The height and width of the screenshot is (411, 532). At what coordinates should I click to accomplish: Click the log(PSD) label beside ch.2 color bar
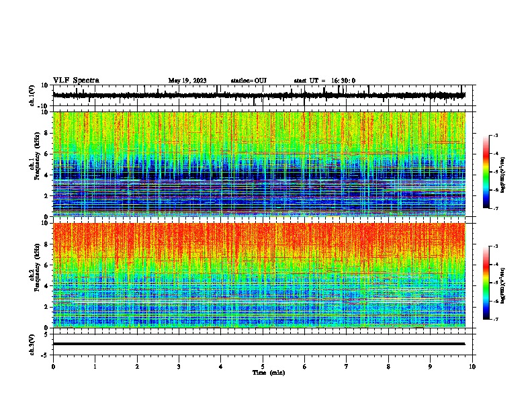[x=502, y=285]
